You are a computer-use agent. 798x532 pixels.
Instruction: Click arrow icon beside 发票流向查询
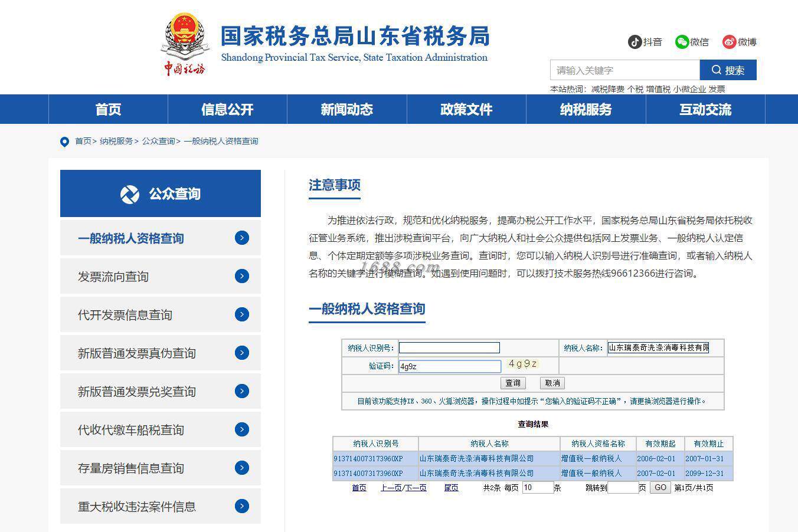(242, 276)
